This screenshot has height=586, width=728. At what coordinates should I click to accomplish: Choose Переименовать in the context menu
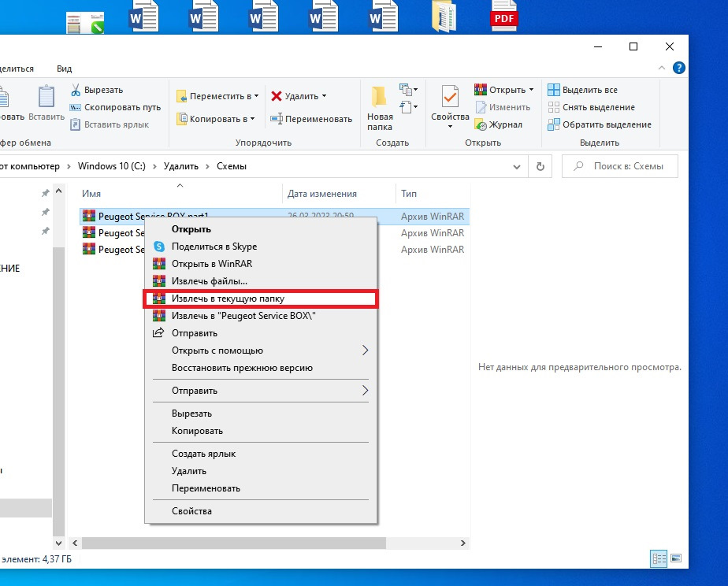click(261, 488)
